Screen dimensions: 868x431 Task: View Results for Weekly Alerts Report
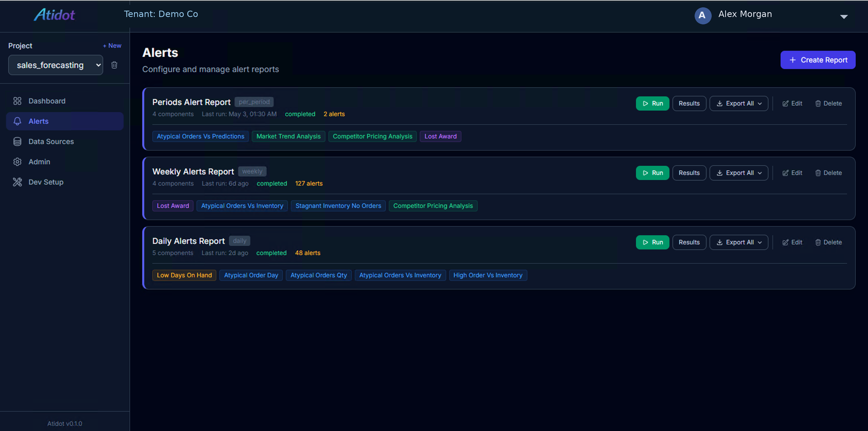[x=689, y=173]
